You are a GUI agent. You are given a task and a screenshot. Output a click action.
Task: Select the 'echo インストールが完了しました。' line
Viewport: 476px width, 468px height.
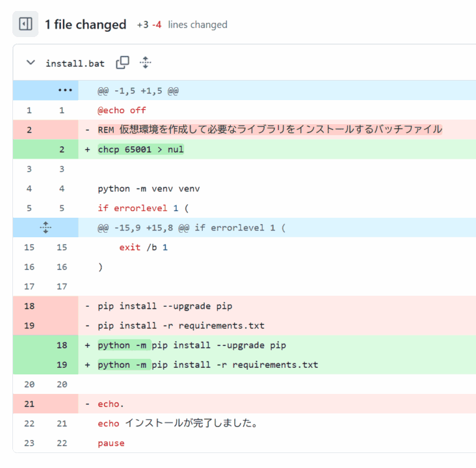pyautogui.click(x=178, y=423)
